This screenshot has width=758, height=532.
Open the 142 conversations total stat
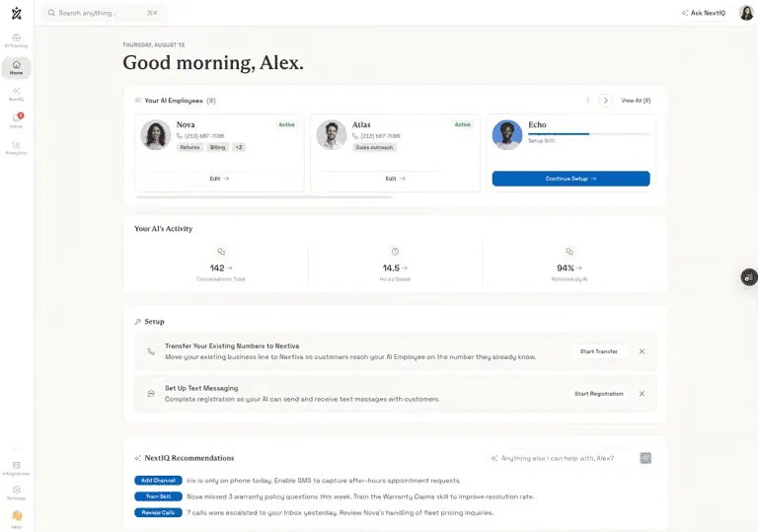221,267
